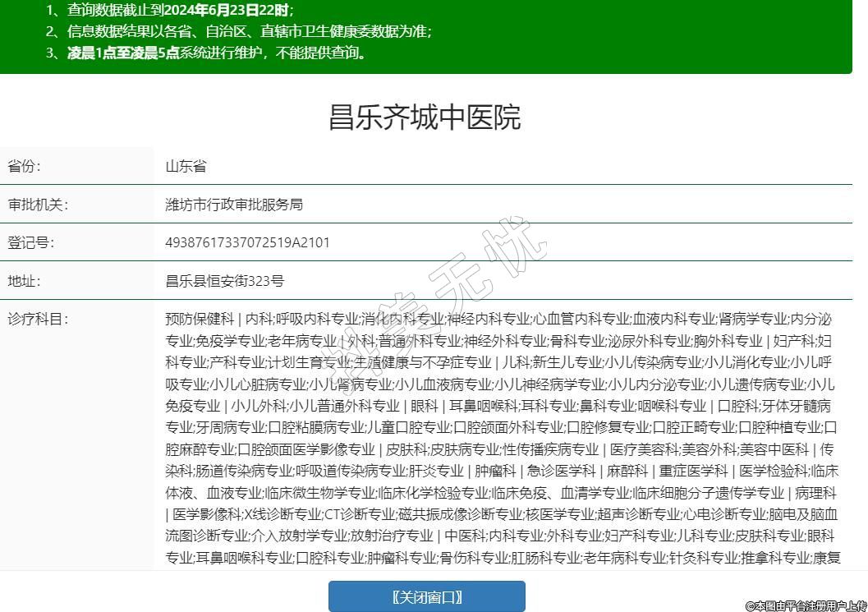Screen dimensions: 868x612
Task: Click 麻醉科 in the department list
Action: point(627,471)
